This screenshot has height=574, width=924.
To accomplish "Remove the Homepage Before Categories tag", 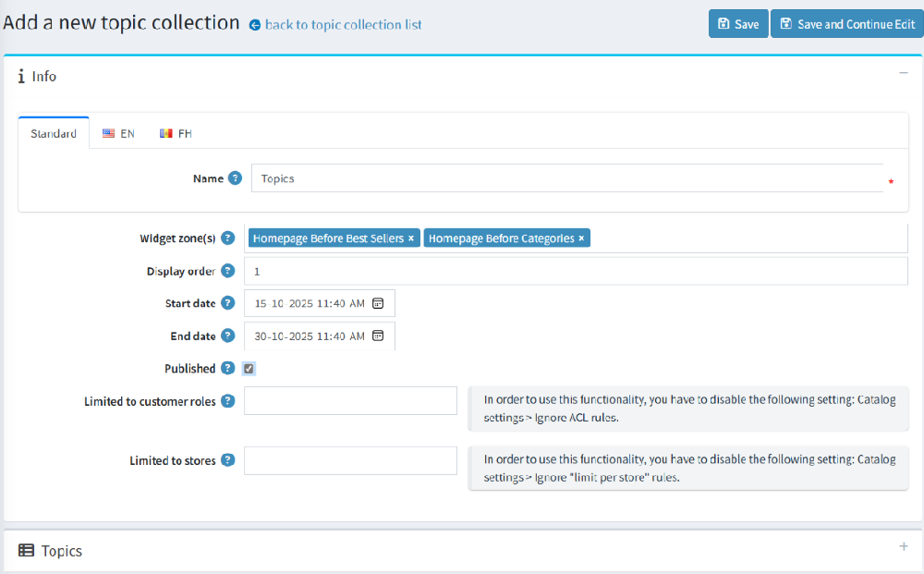I will tap(581, 238).
